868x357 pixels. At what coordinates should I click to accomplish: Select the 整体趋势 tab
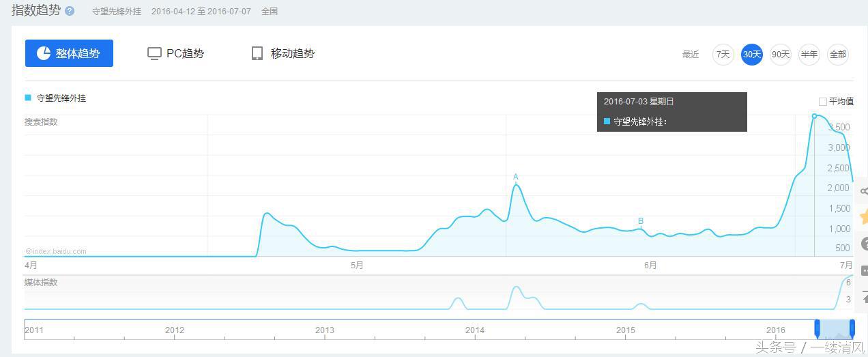69,53
